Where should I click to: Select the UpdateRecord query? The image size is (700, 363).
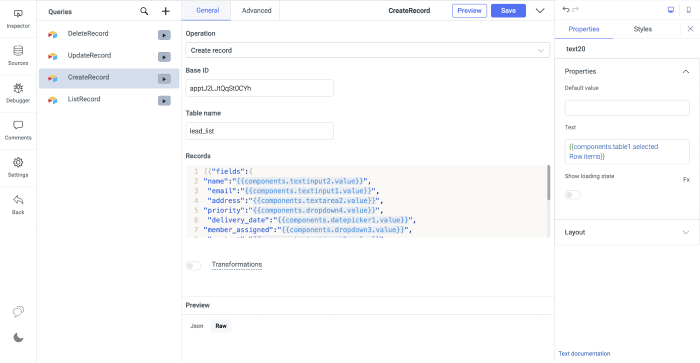(109, 56)
